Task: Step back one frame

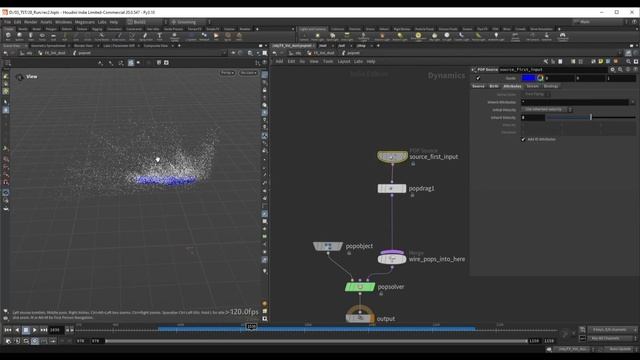Action: click(17, 330)
